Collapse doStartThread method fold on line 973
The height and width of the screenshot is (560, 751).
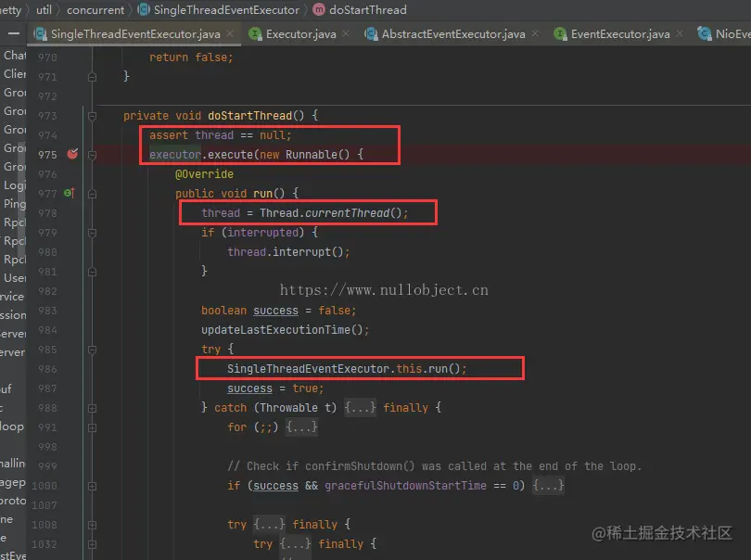pos(93,116)
